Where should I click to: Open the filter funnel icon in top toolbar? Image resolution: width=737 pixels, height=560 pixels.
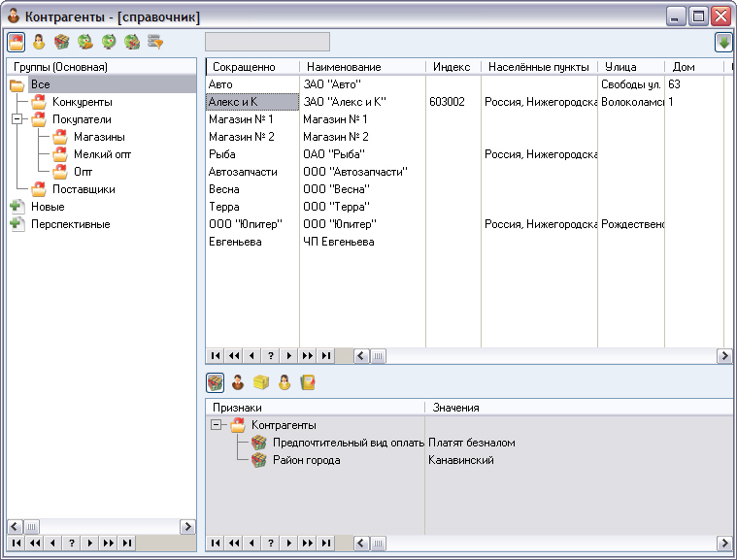point(155,43)
